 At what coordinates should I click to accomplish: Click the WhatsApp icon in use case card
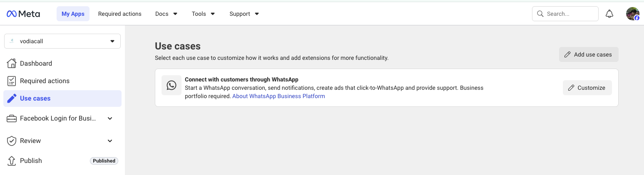(172, 85)
